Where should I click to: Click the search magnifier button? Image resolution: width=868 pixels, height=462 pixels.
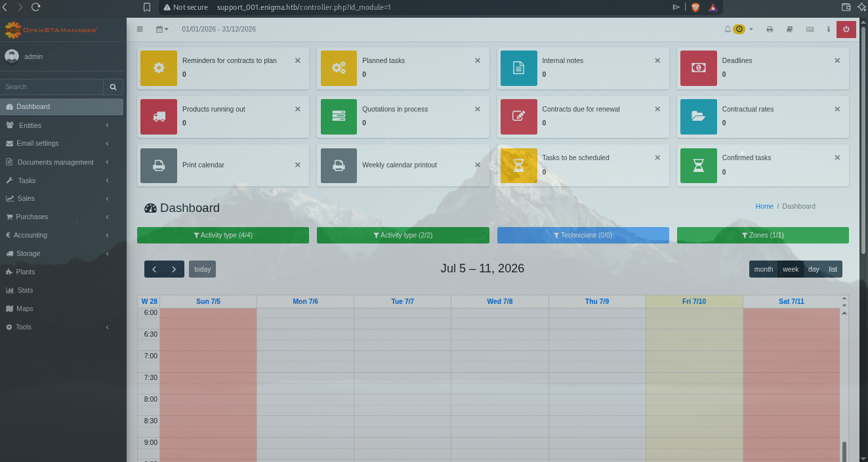(113, 87)
